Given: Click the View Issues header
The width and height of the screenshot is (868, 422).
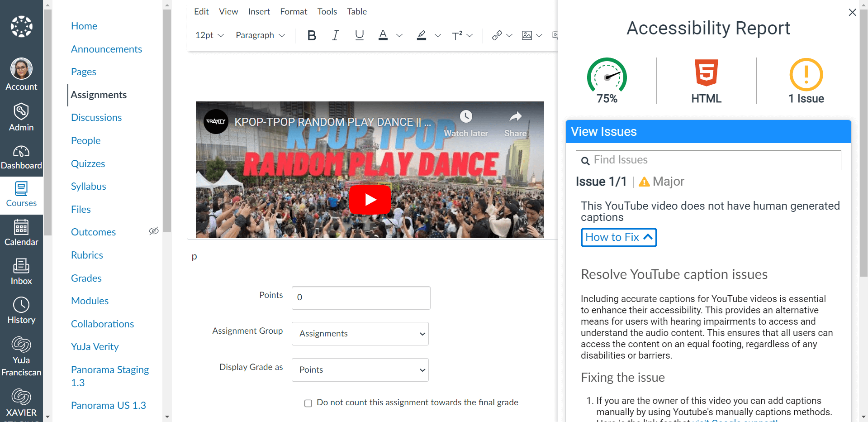Looking at the screenshot, I should tap(708, 132).
